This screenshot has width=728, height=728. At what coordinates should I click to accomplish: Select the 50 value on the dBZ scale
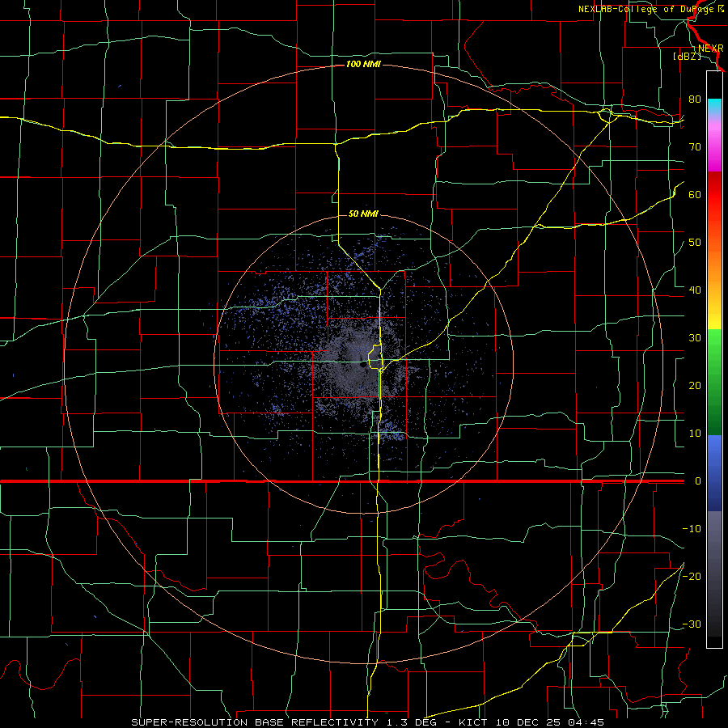[695, 243]
